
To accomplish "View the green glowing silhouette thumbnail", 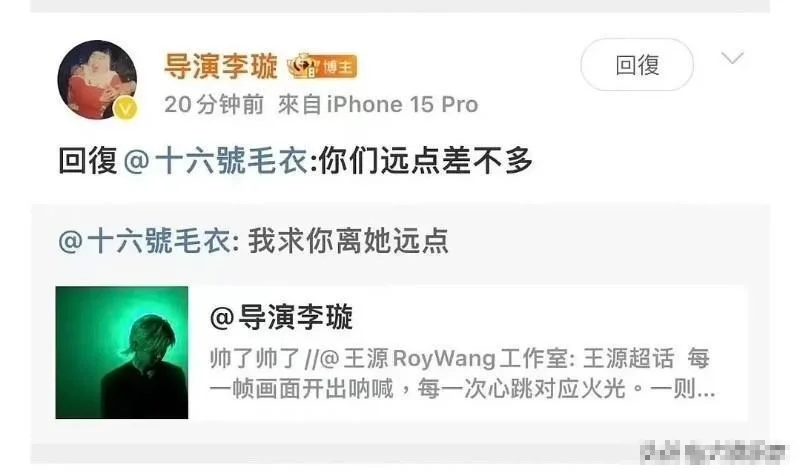I will (x=122, y=353).
